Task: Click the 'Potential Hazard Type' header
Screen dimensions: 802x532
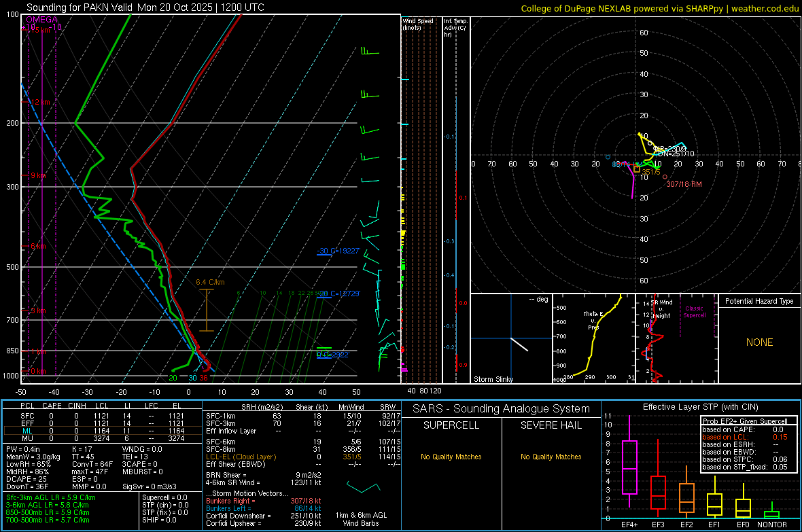Action: pos(759,301)
